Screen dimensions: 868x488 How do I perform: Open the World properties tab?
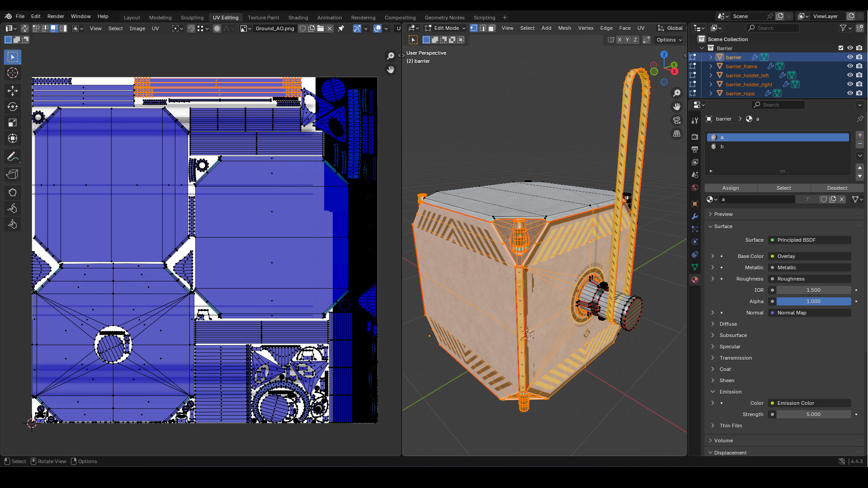pos(695,188)
